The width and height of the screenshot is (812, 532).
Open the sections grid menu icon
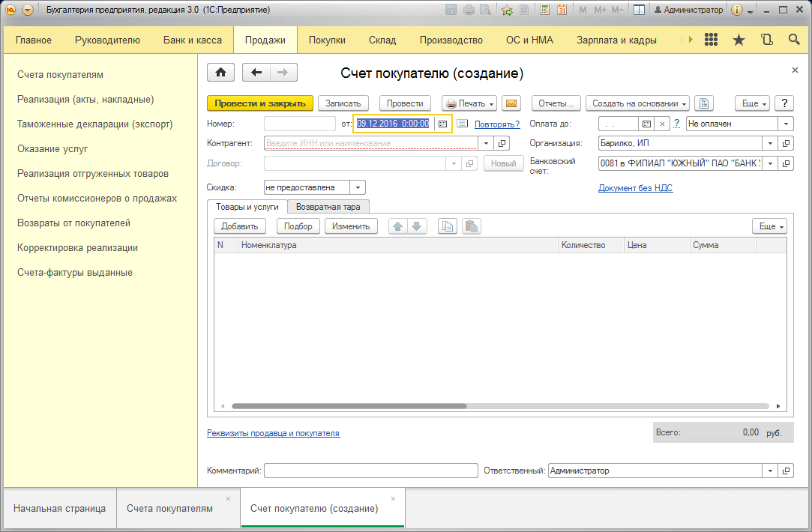712,40
